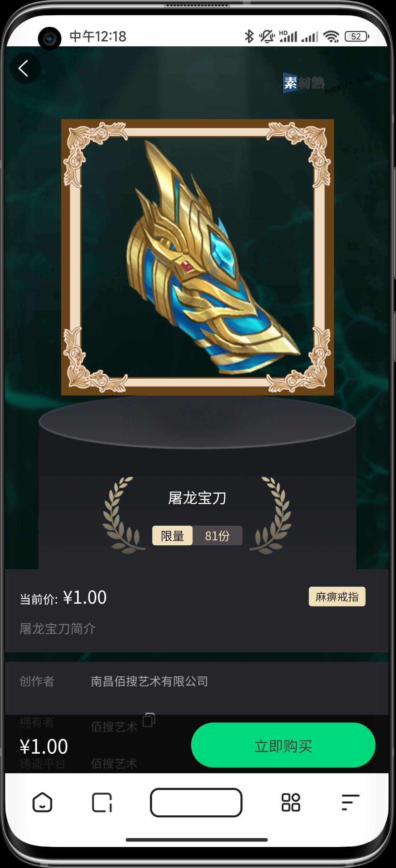This screenshot has width=396, height=868.
Task: Tap the creator 南昌佰搜艺术有限公司
Action: (149, 681)
